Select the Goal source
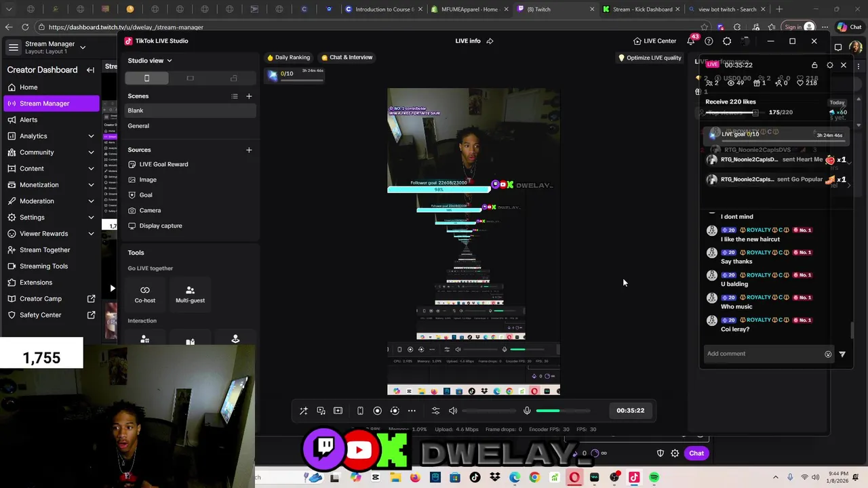868x488 pixels. (190, 195)
